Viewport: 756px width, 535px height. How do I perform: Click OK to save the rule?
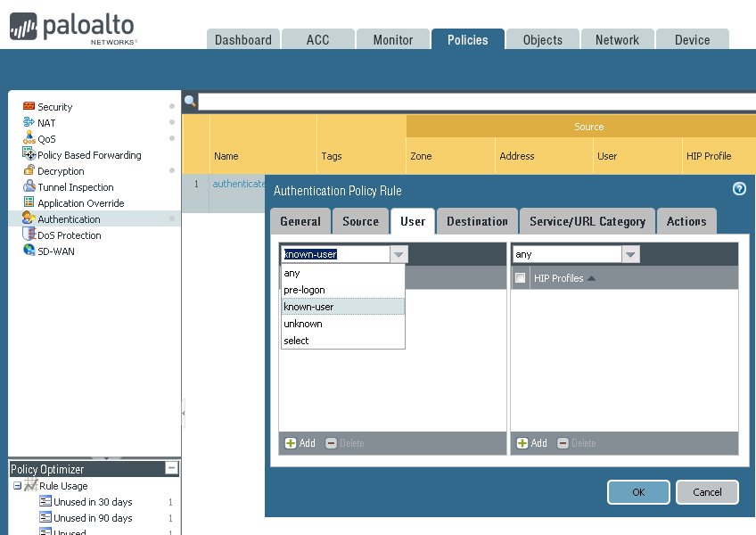(x=638, y=492)
